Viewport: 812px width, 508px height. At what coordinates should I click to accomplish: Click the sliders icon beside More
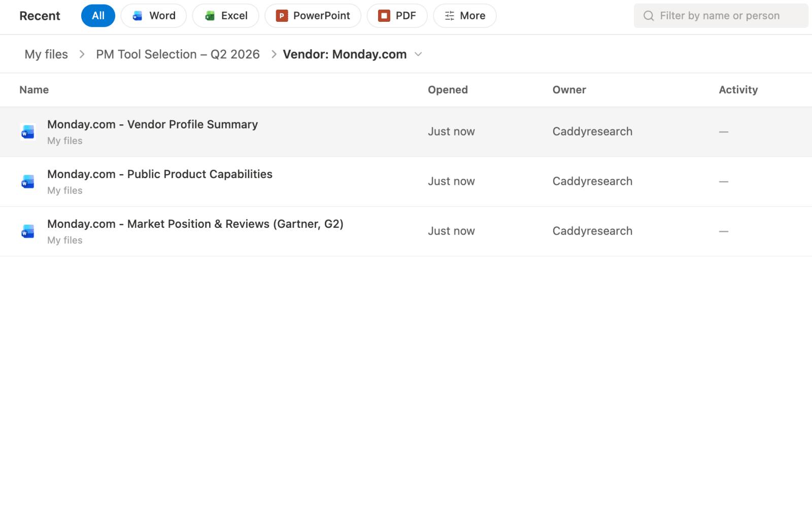click(x=450, y=16)
